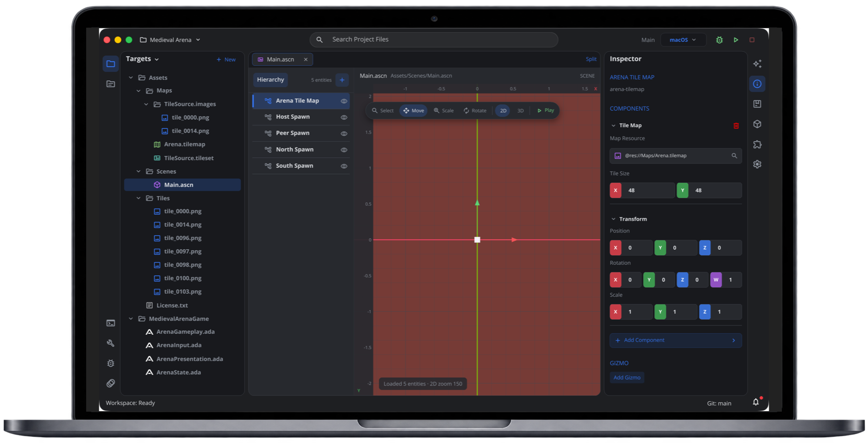The image size is (868, 443).
Task: Select the Select tool in the scene toolbar
Action: click(x=383, y=111)
